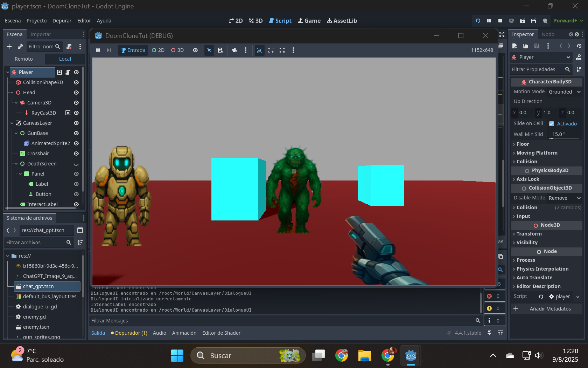This screenshot has width=588, height=368.
Task: Toggle game embed window icon
Action: (260, 50)
